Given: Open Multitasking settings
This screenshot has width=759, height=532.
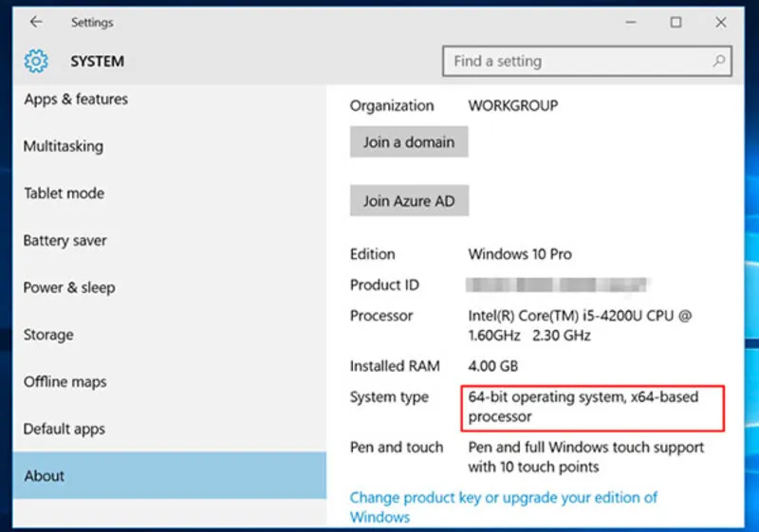Looking at the screenshot, I should coord(64,146).
